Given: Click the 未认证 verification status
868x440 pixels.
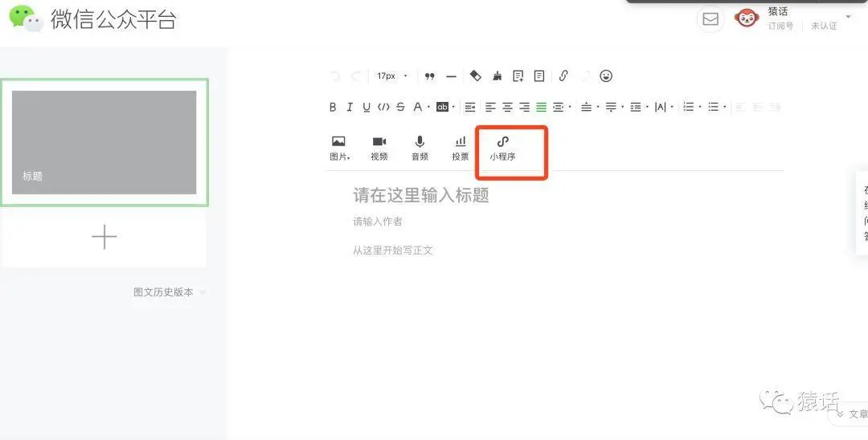Looking at the screenshot, I should pos(824,26).
